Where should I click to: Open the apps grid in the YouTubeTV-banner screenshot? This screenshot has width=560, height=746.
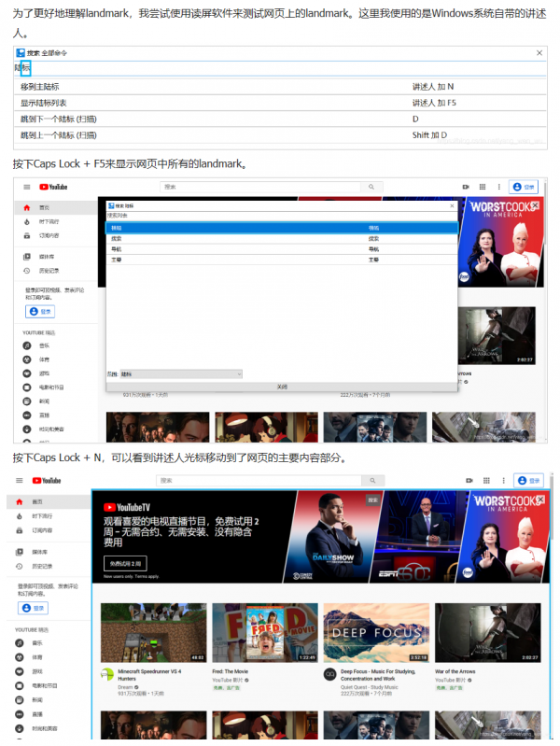(486, 481)
